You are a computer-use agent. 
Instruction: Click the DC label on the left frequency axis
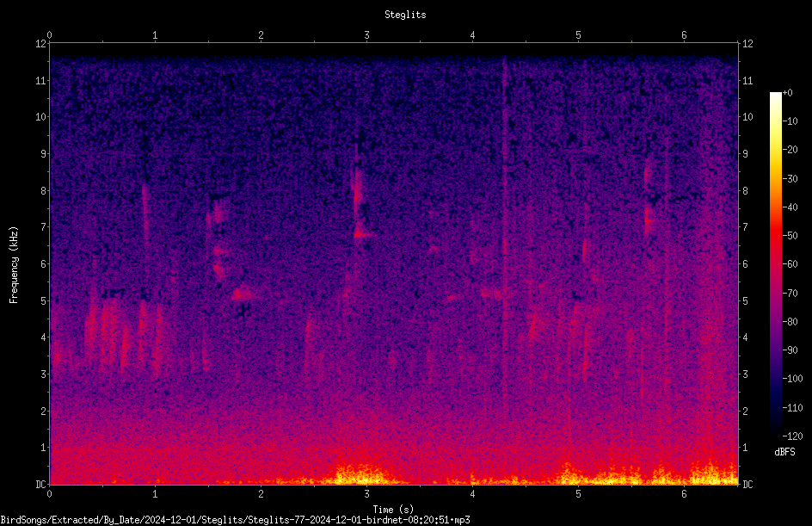41,484
